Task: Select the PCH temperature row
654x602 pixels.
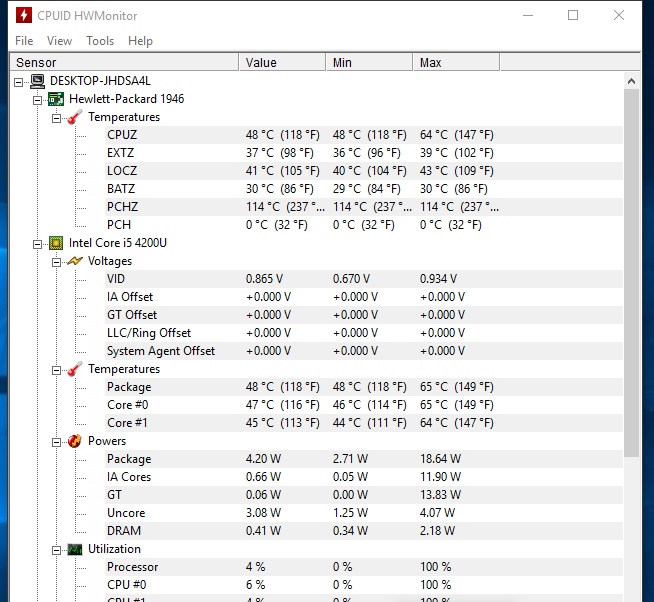Action: pyautogui.click(x=364, y=225)
